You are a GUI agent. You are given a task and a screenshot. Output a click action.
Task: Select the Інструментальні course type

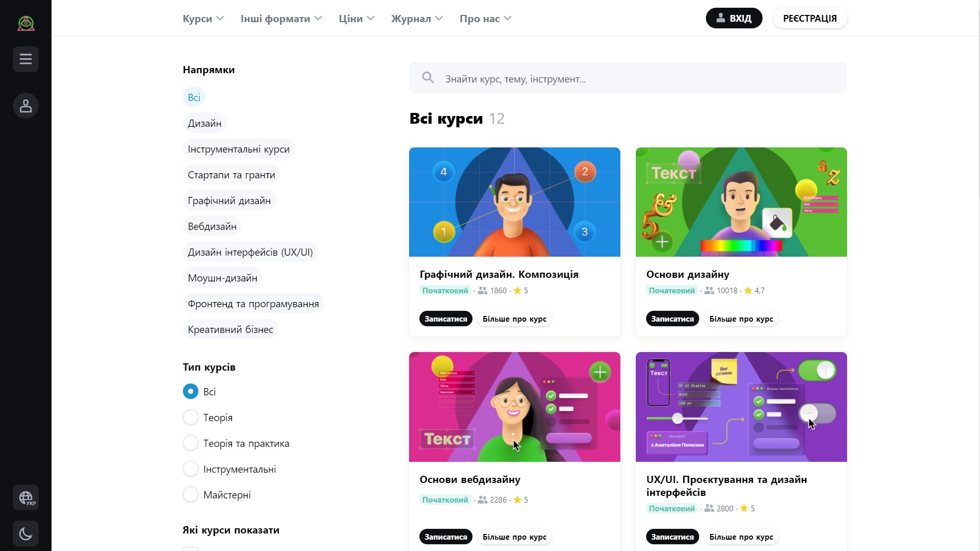(x=191, y=469)
